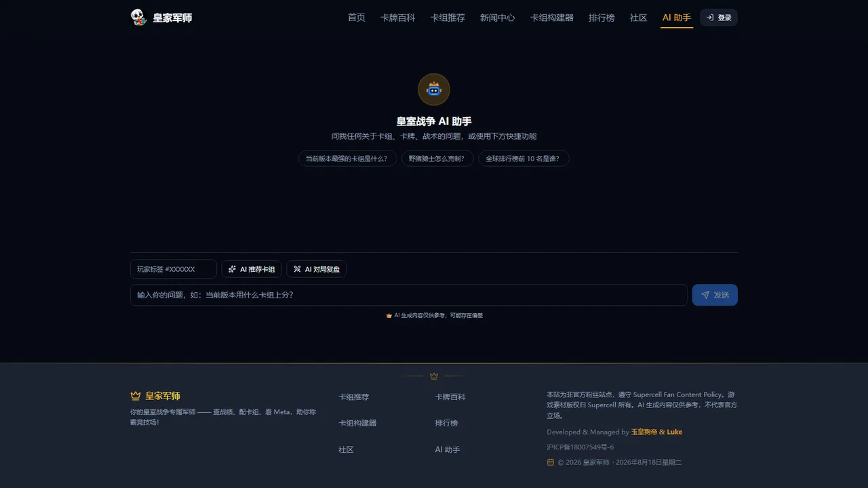This screenshot has width=868, height=488.
Task: Click the skull mascot logo in the header
Action: pyautogui.click(x=139, y=18)
